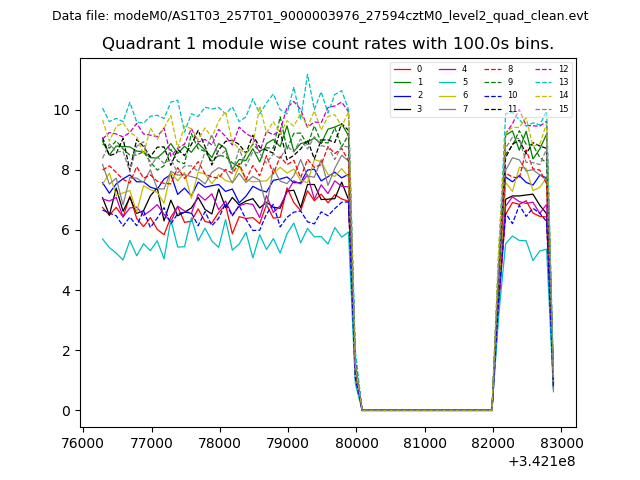The width and height of the screenshot is (640, 480).
Task: Click the x-axis tick label 83000
Action: tap(560, 441)
